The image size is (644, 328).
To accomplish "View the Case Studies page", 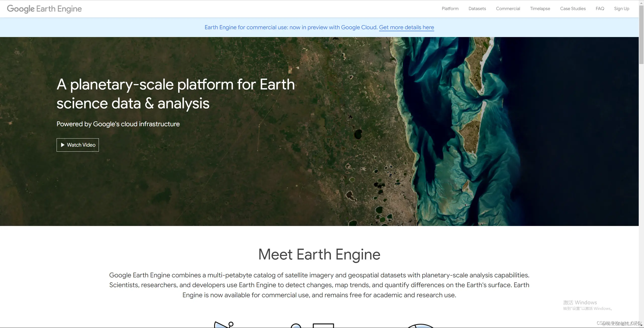I will [573, 9].
